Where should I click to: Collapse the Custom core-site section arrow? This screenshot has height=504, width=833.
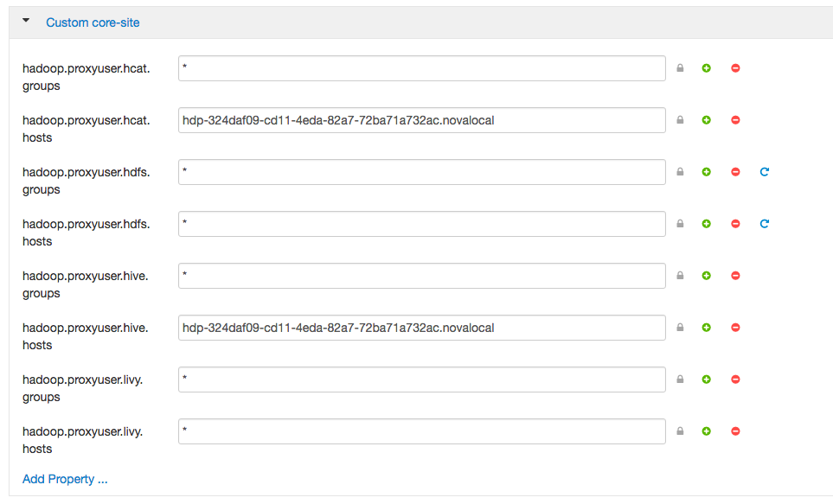[26, 21]
